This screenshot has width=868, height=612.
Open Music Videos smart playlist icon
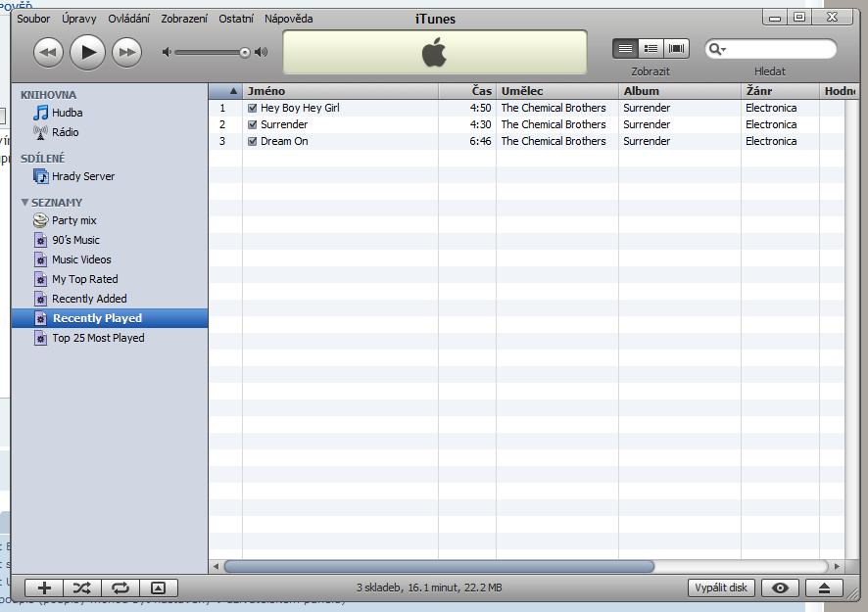tap(40, 260)
